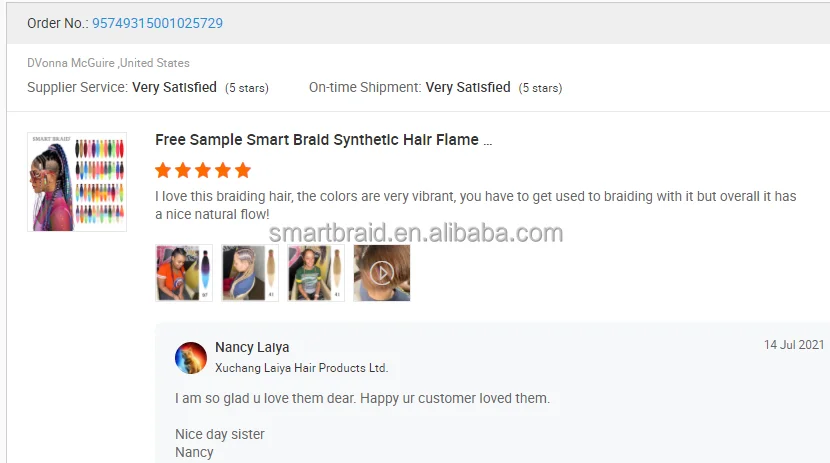Image resolution: width=830 pixels, height=463 pixels.
Task: Click the 14 Jul 2021 reply date
Action: pyautogui.click(x=793, y=345)
